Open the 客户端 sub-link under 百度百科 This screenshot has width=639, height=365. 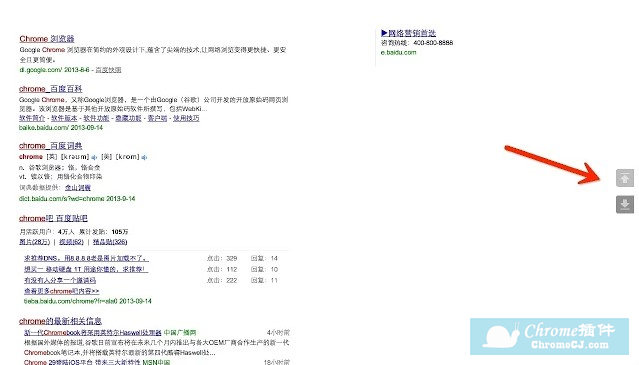(157, 118)
